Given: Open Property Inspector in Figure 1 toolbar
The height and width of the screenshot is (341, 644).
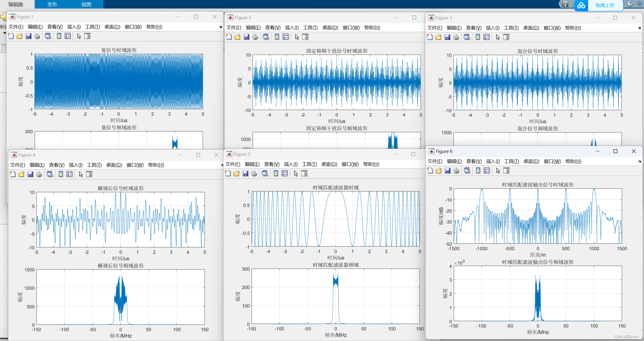Looking at the screenshot, I should [88, 36].
